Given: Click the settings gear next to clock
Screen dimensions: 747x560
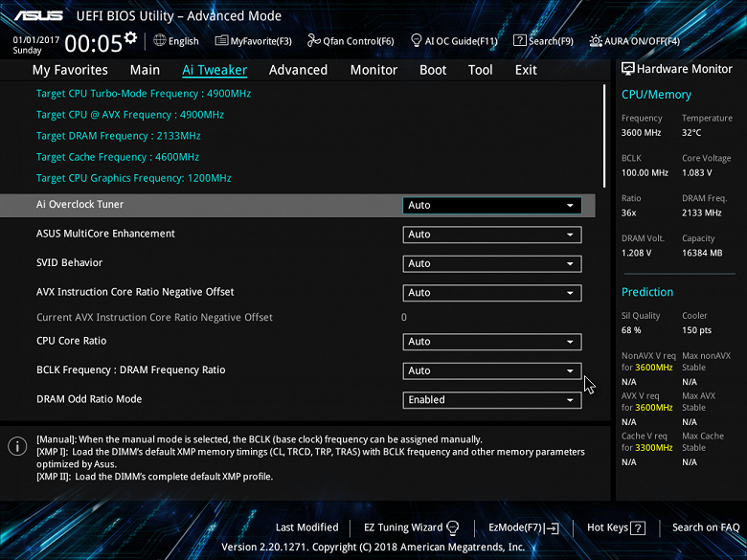Looking at the screenshot, I should (x=130, y=37).
